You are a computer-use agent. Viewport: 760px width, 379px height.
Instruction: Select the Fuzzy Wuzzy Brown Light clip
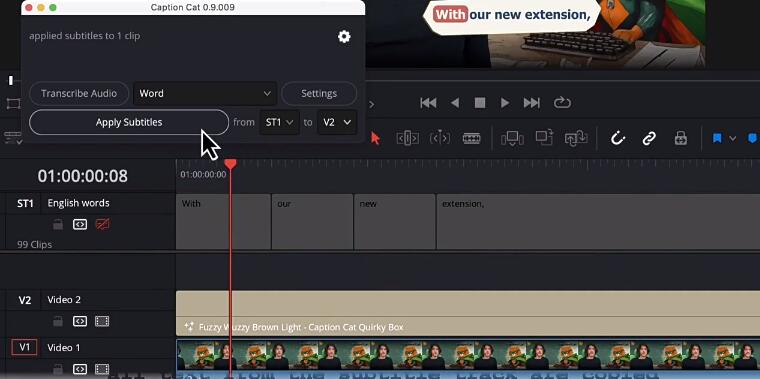pyautogui.click(x=468, y=314)
